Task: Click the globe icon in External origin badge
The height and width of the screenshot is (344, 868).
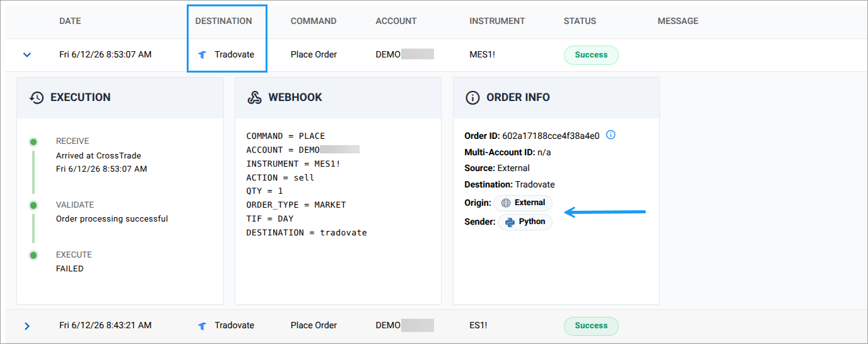Action: [x=506, y=203]
